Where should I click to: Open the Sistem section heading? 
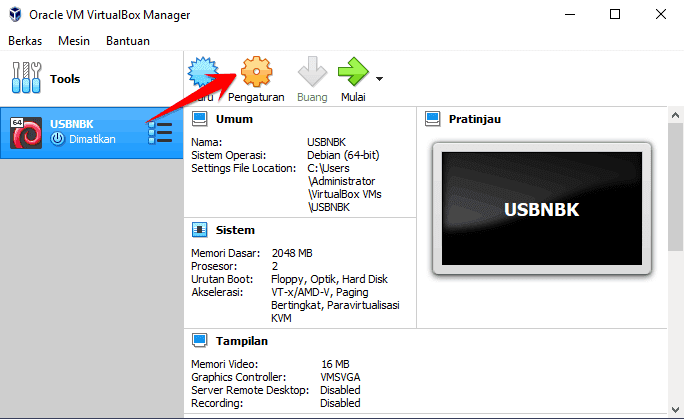[x=235, y=230]
